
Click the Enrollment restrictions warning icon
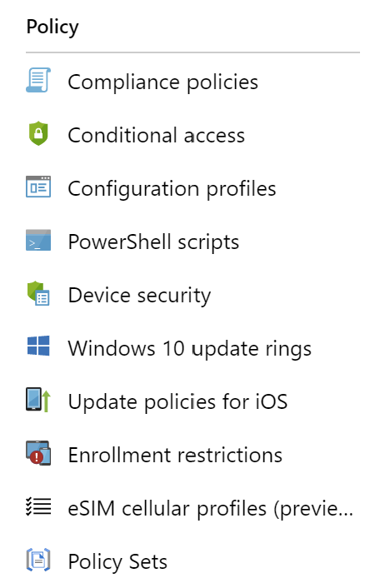[38, 453]
